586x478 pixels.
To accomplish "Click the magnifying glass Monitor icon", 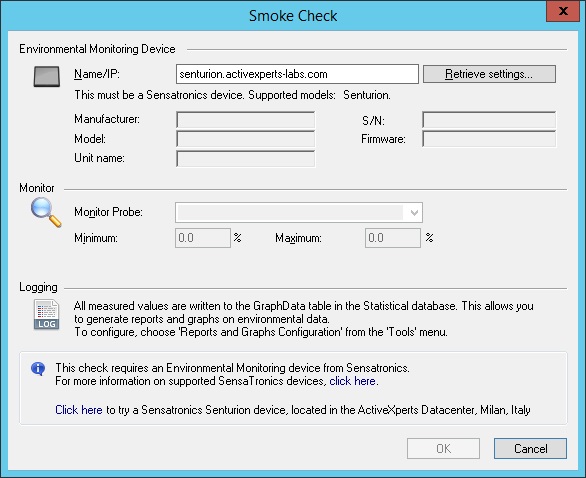I will point(46,212).
